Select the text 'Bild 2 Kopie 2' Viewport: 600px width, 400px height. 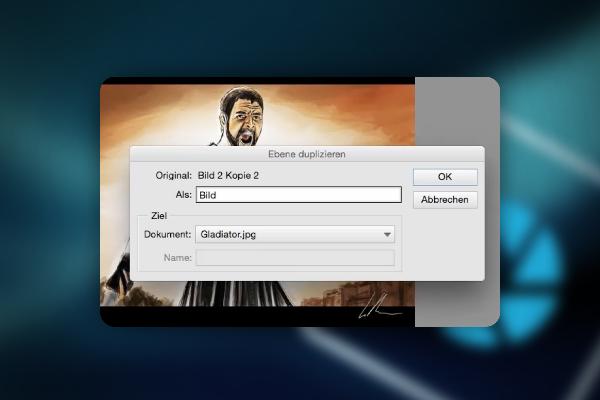click(228, 176)
